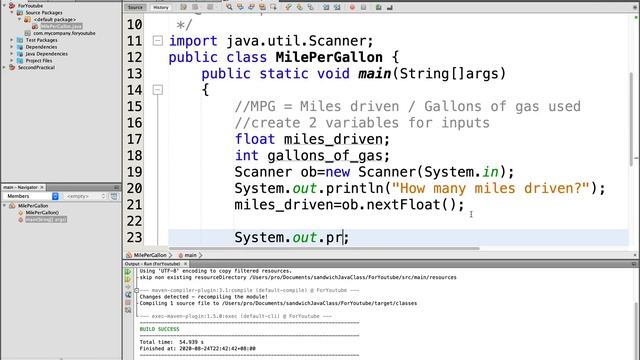
Task: Click the Stop build icon in Output
Action: [128, 302]
